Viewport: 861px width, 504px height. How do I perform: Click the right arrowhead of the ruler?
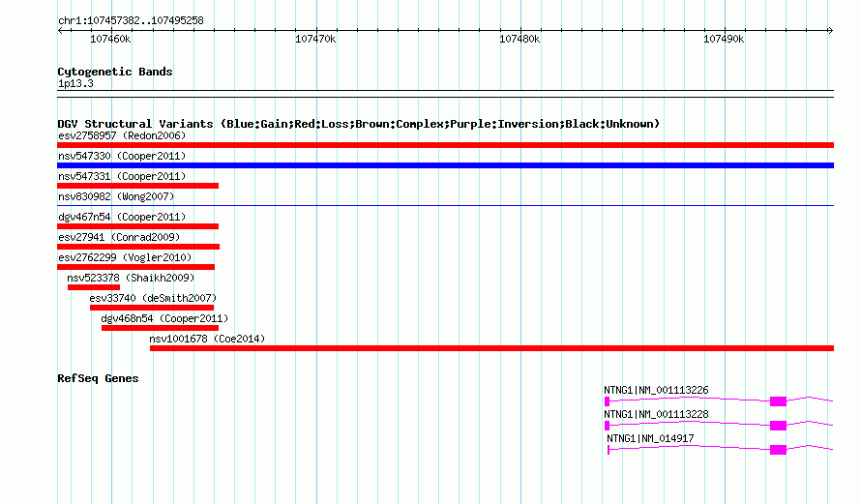coord(830,30)
